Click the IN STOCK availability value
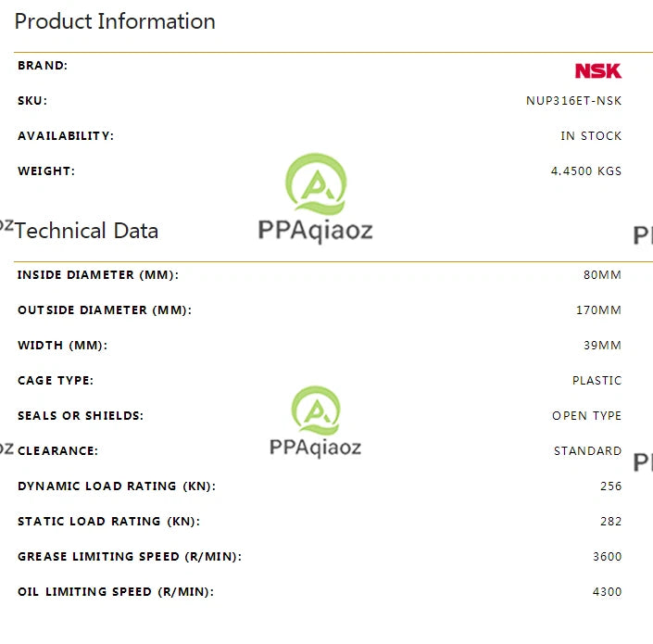Viewport: 653px width, 644px height. click(591, 136)
